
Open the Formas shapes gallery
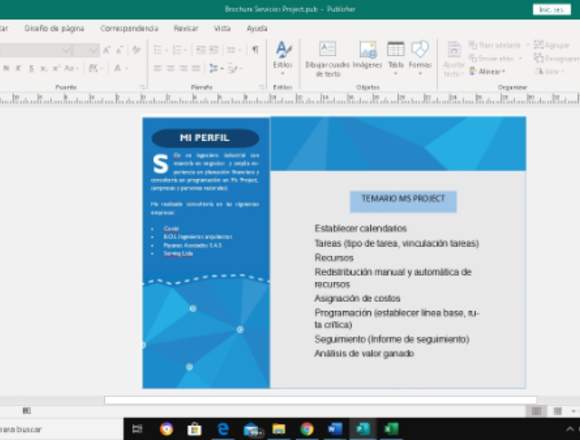[x=420, y=58]
